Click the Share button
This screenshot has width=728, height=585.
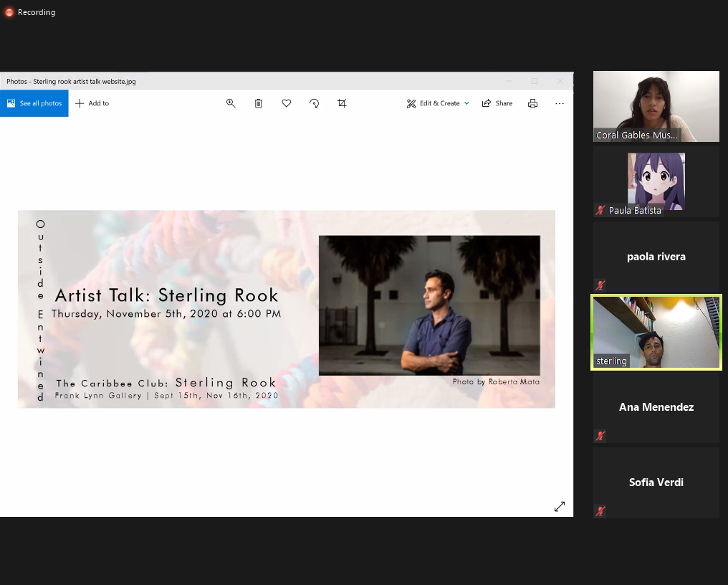click(x=497, y=103)
